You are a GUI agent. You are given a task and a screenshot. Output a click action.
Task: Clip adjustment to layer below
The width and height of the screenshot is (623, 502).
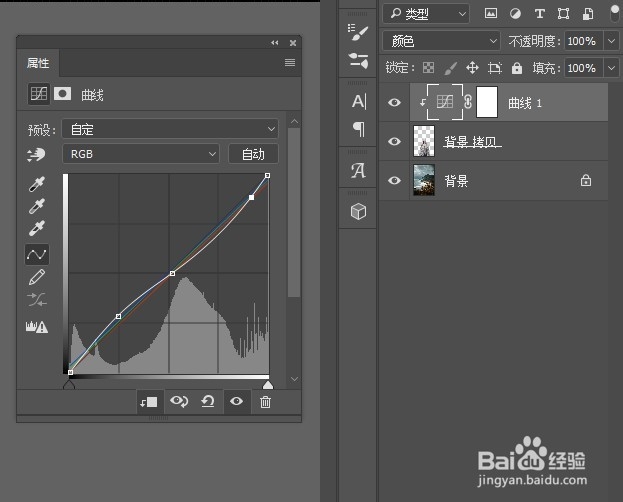149,402
